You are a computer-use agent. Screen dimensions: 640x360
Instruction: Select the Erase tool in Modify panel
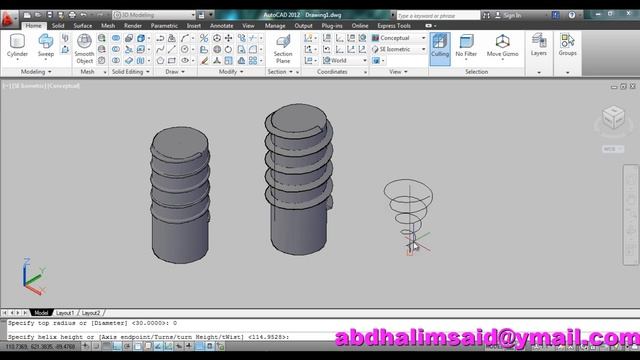pyautogui.click(x=204, y=60)
